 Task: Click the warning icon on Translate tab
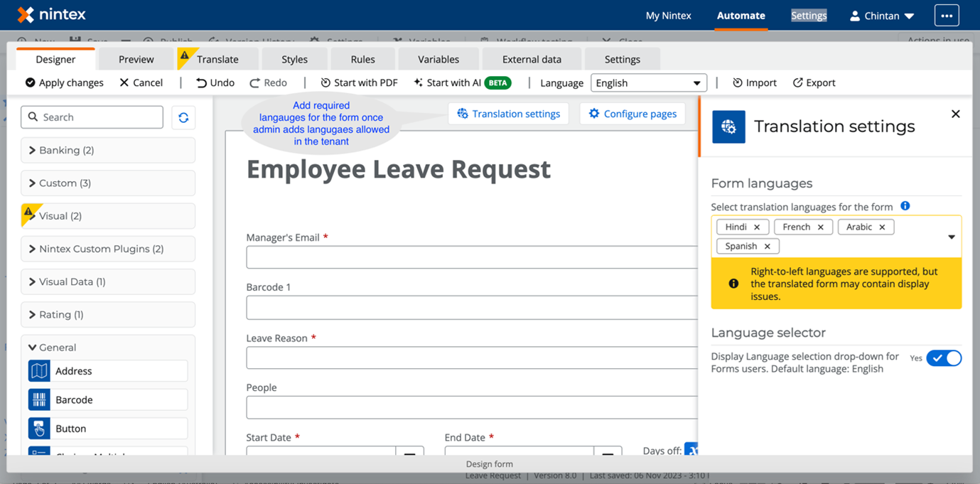185,55
